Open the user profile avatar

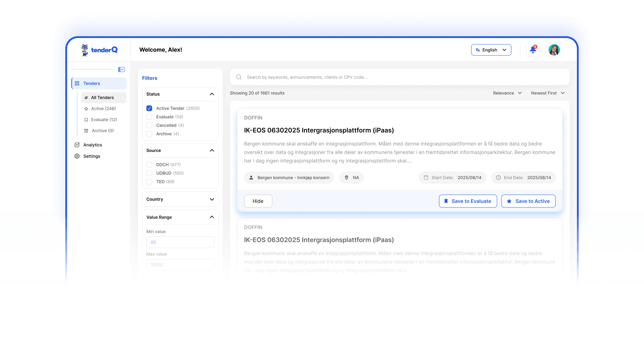[554, 50]
